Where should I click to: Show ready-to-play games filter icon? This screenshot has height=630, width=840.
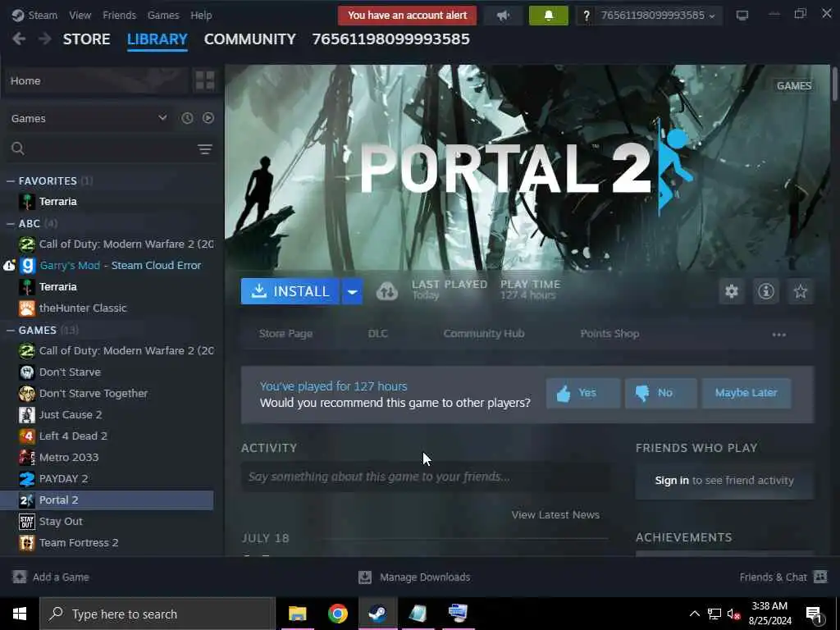(208, 118)
